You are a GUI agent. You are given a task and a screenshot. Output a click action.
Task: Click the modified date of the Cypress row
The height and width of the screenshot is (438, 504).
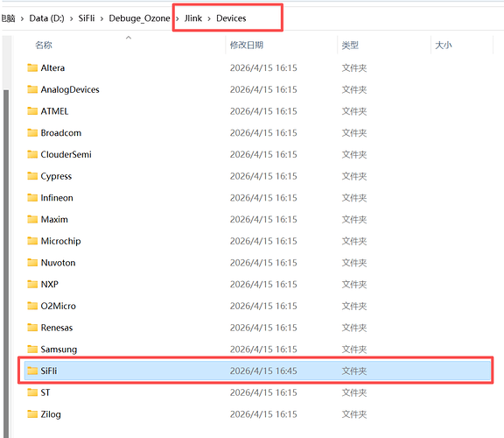(x=263, y=176)
